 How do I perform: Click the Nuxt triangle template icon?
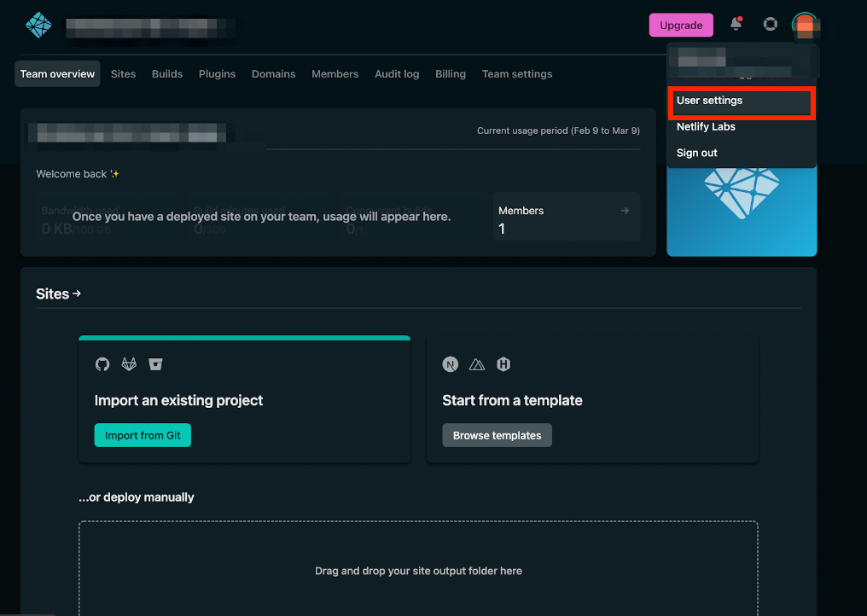tap(477, 364)
